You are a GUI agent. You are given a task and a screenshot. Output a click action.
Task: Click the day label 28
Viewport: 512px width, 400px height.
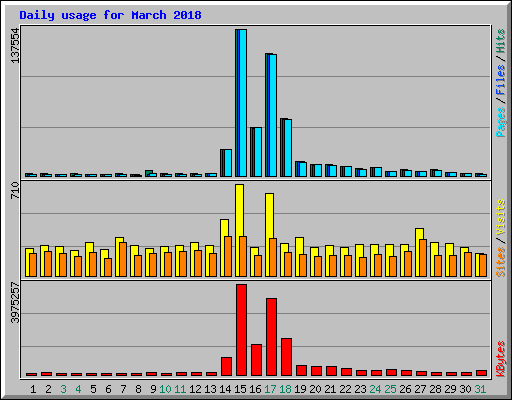pyautogui.click(x=435, y=389)
